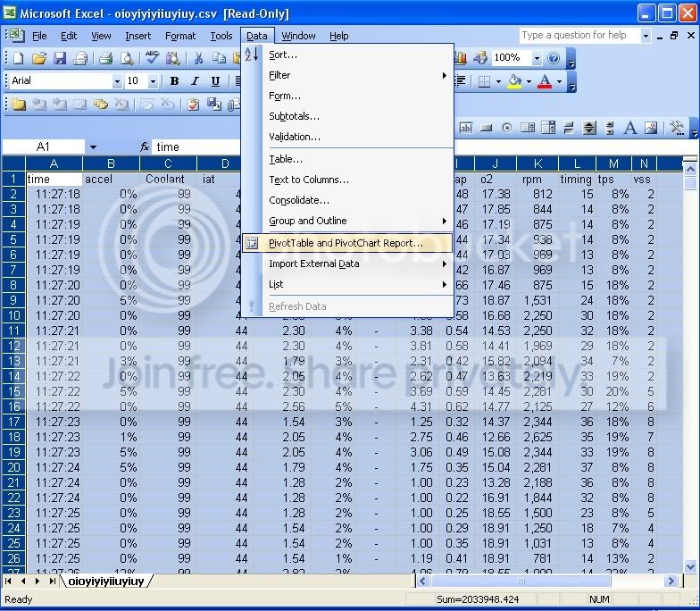Open the List submenu in Data menu
700x611 pixels.
[x=348, y=284]
